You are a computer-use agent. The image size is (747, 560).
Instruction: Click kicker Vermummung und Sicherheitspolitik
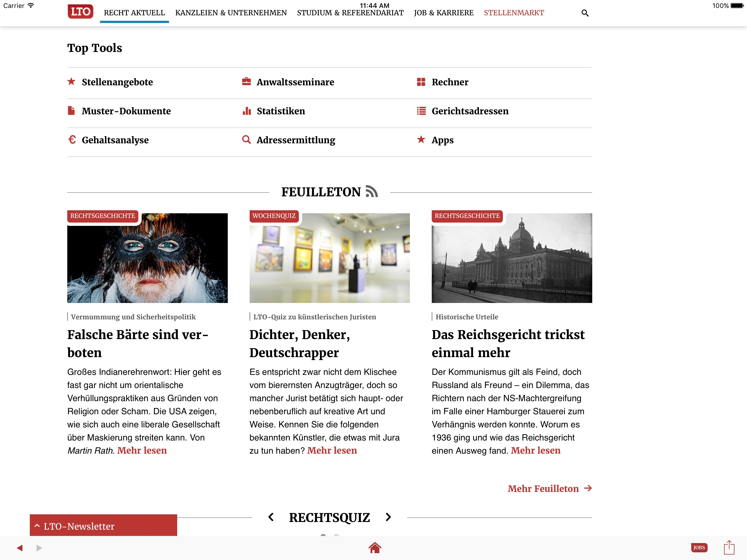[133, 317]
